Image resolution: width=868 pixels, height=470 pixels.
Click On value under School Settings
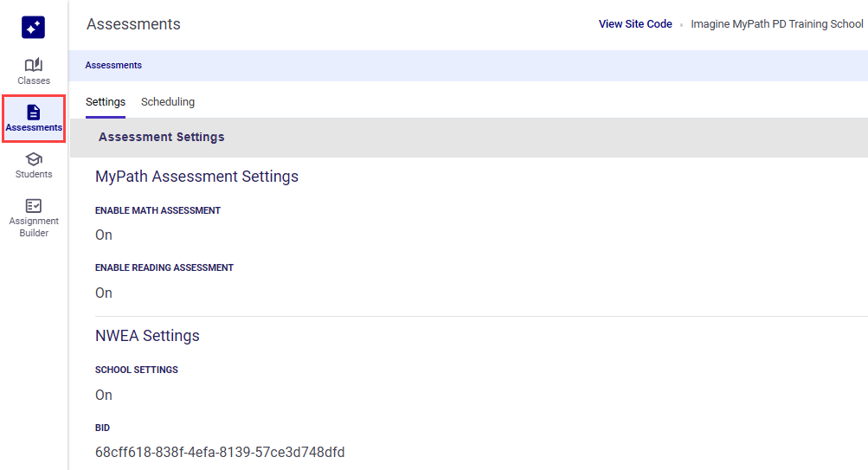pos(104,395)
